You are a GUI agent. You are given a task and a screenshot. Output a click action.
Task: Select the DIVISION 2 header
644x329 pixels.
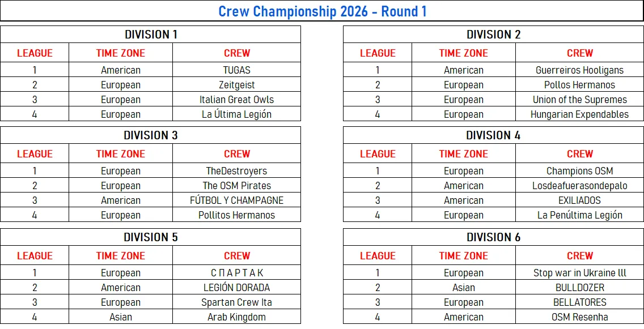point(493,35)
